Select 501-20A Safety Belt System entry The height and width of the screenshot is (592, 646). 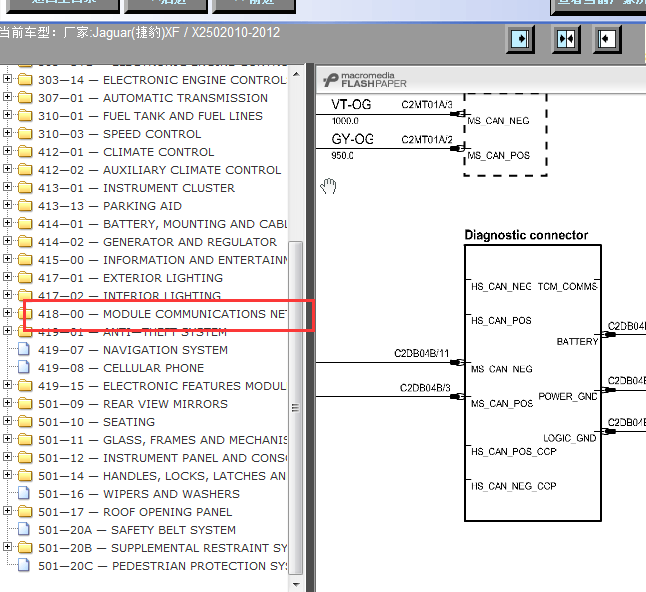click(137, 530)
